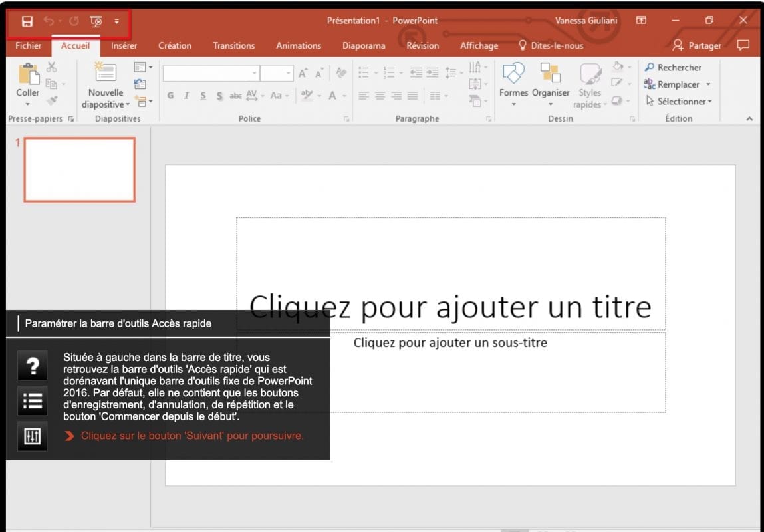Image resolution: width=764 pixels, height=532 pixels.
Task: Select slide 1 thumbnail in the slide panel
Action: (x=78, y=170)
